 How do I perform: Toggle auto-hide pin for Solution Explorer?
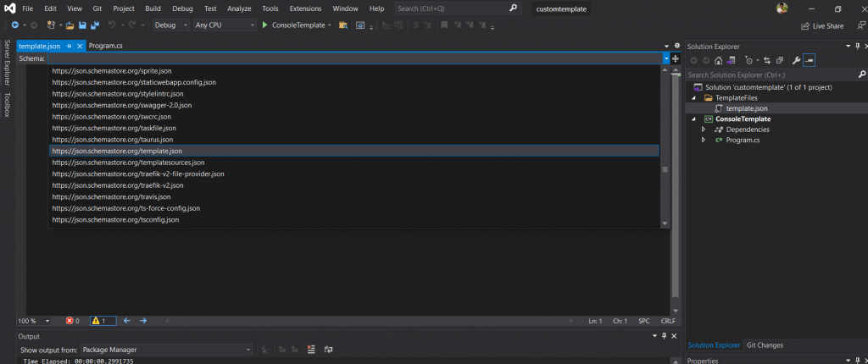(x=857, y=47)
